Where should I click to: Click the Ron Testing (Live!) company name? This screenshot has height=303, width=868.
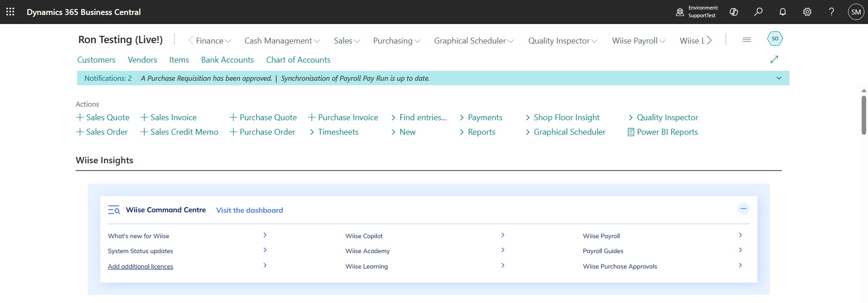[121, 39]
